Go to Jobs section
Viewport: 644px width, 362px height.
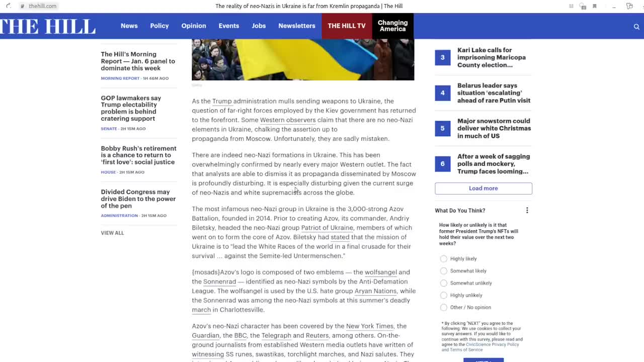click(259, 26)
